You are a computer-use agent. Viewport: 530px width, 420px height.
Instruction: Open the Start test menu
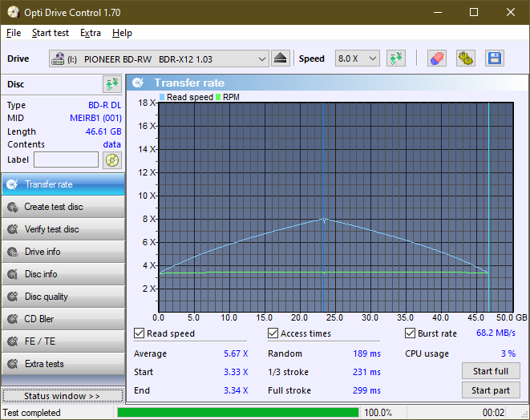point(51,33)
